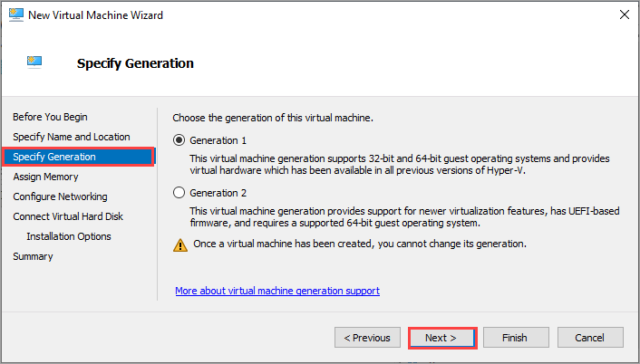This screenshot has width=640, height=364.
Task: Cancel the New Virtual Machine Wizard
Action: [590, 338]
